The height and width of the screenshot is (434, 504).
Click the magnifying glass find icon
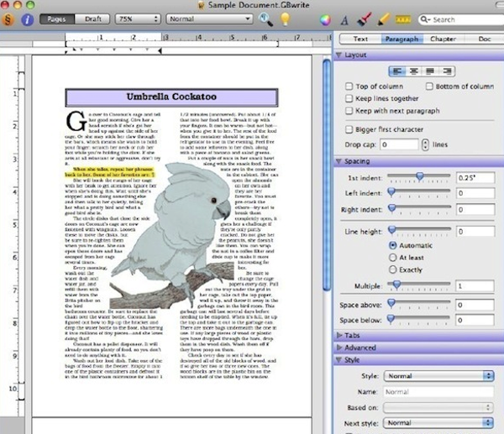265,19
